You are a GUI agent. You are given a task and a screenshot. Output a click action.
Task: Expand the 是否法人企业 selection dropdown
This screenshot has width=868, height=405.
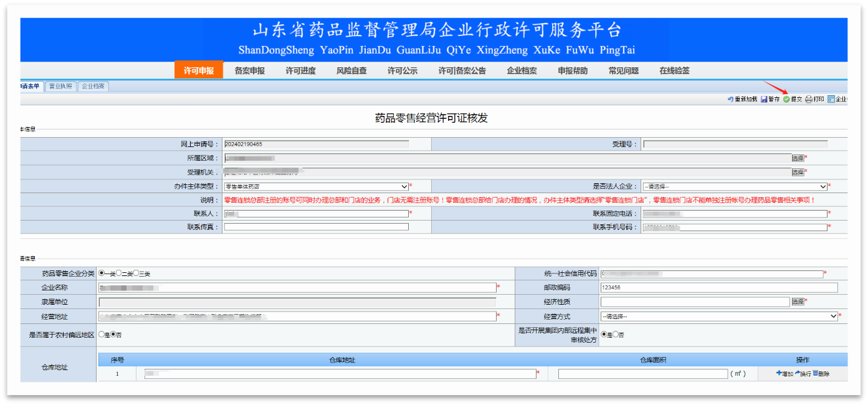(x=823, y=186)
